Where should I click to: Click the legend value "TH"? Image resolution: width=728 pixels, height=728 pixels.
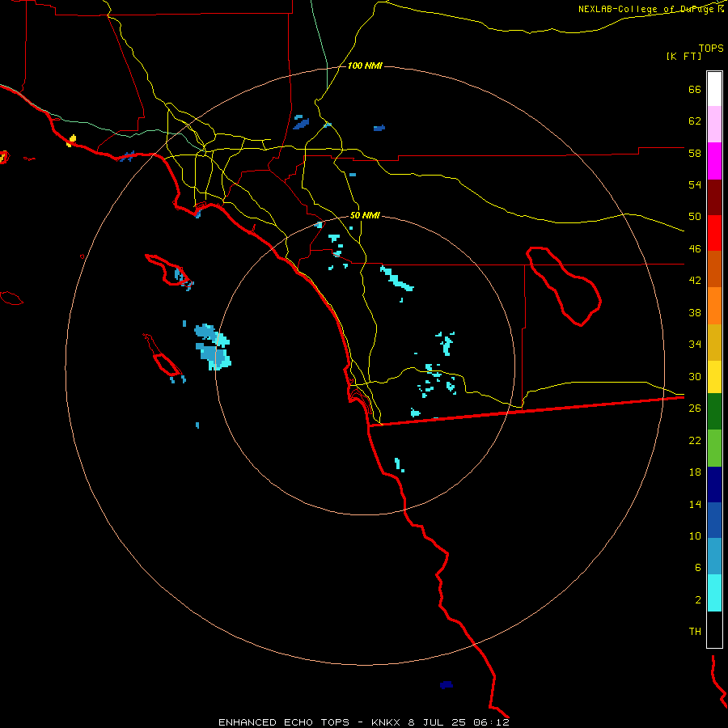(x=695, y=632)
